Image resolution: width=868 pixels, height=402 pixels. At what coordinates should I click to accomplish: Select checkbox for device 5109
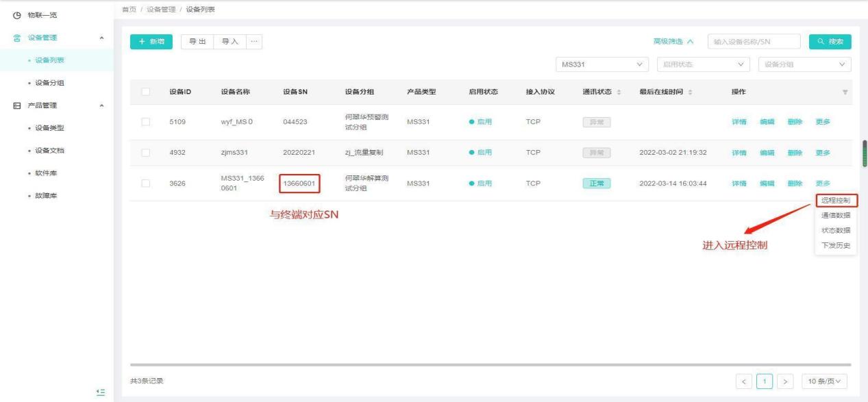click(x=145, y=122)
